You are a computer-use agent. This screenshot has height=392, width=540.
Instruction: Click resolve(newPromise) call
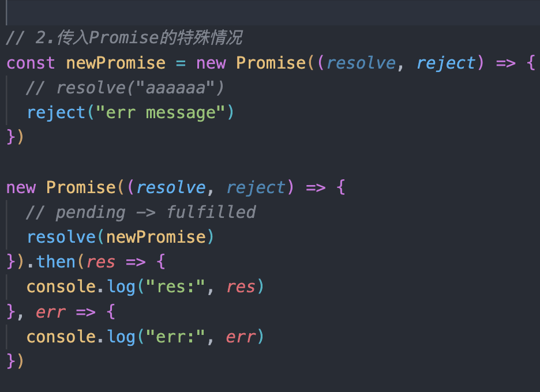tap(121, 237)
